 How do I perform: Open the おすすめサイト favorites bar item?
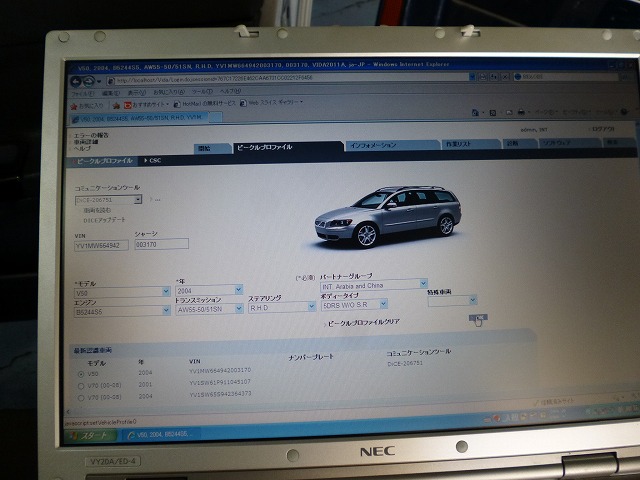tap(146, 105)
